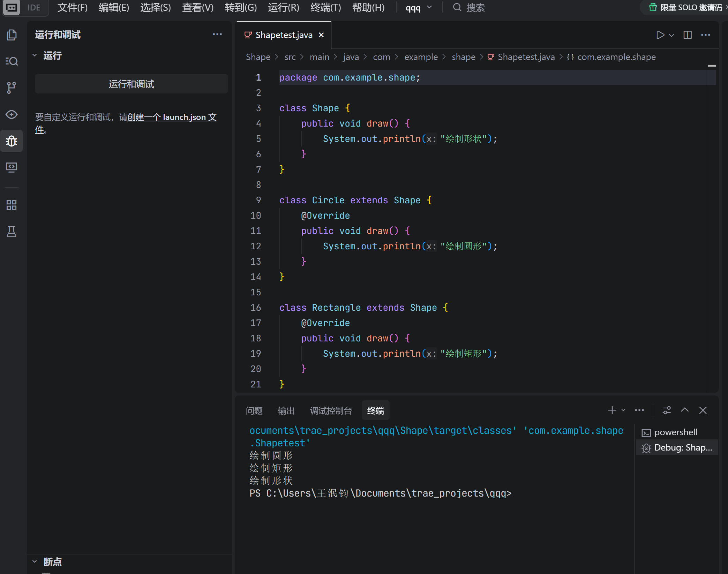Click the 运行和调试 button

point(131,84)
